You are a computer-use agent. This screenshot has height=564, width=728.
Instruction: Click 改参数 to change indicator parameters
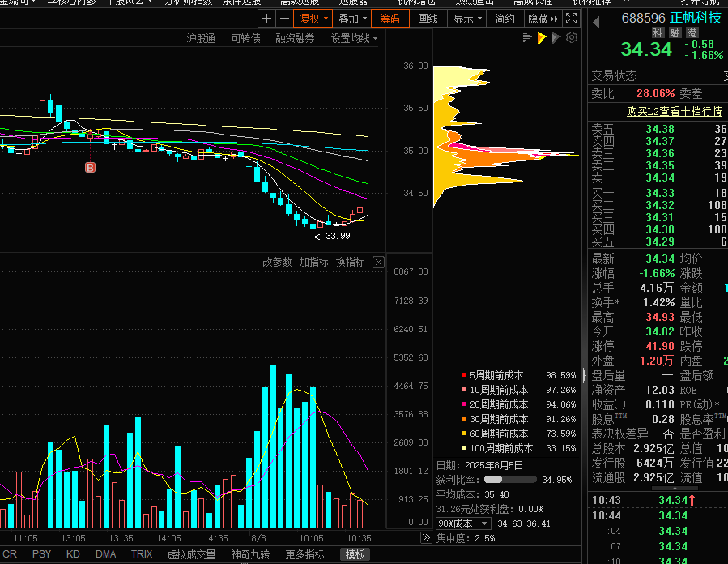(x=277, y=262)
